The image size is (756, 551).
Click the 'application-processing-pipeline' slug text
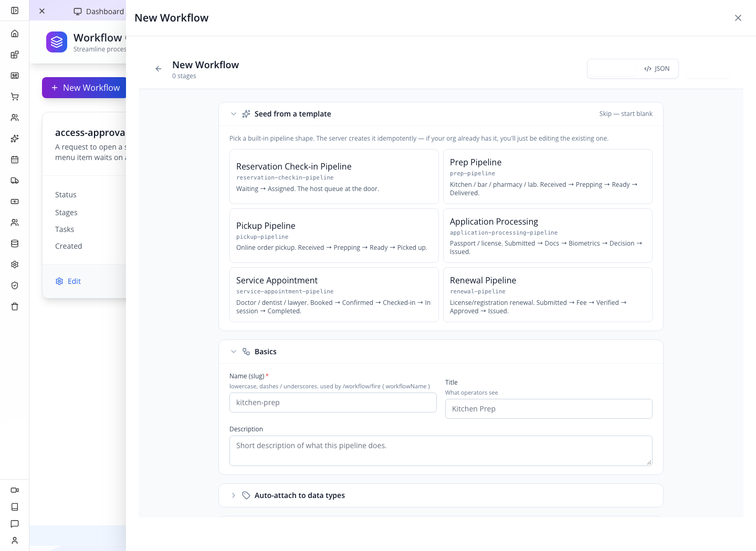pyautogui.click(x=504, y=233)
